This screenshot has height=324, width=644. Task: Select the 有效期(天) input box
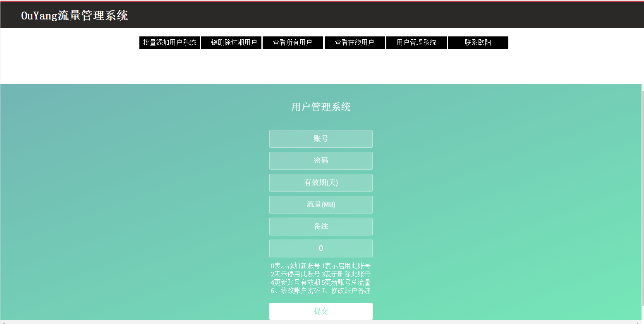click(x=321, y=182)
